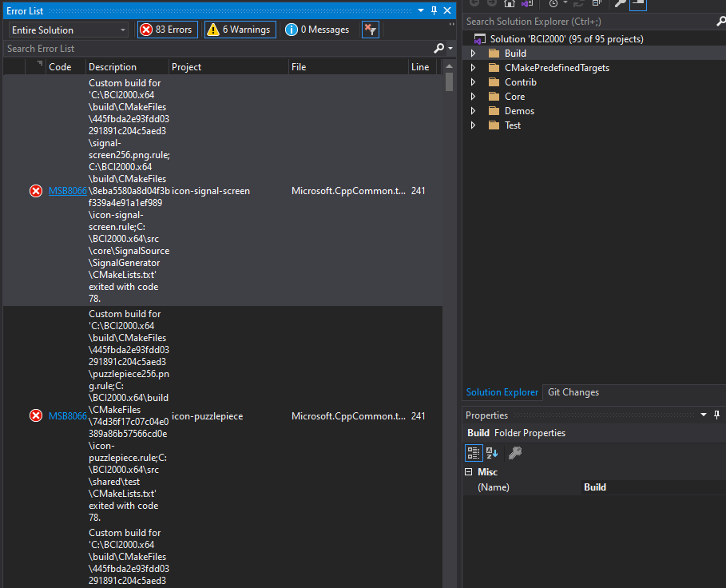Expand the Core folder
Image resolution: width=726 pixels, height=588 pixels.
[473, 97]
